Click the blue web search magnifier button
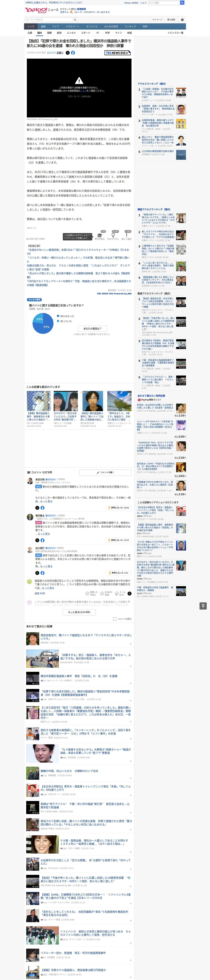Image resolution: width=210 pixels, height=980 pixels. tap(182, 3)
